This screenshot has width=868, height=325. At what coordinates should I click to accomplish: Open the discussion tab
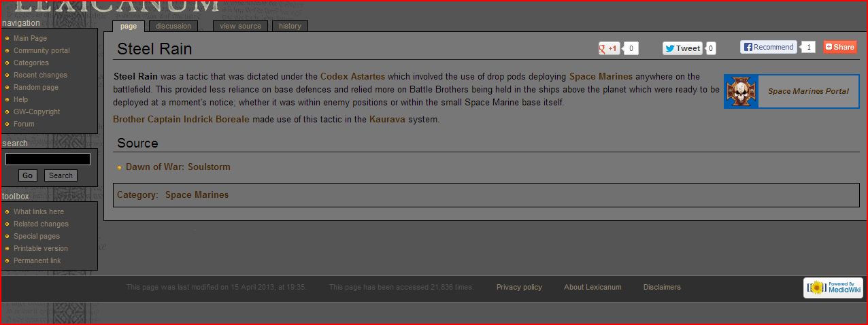(173, 27)
